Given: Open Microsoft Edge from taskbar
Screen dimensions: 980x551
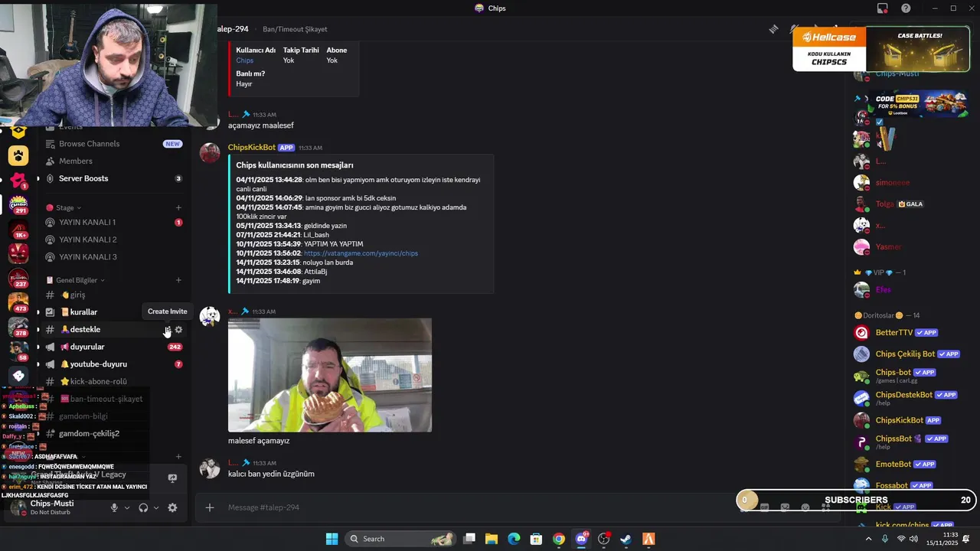Looking at the screenshot, I should coord(514,539).
